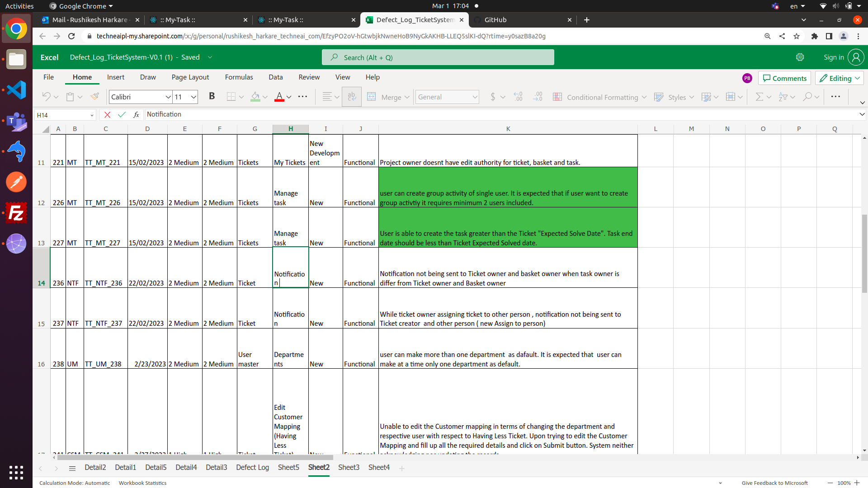Add a new sheet with plus icon
Screen dimensions: 868x488
(x=402, y=468)
